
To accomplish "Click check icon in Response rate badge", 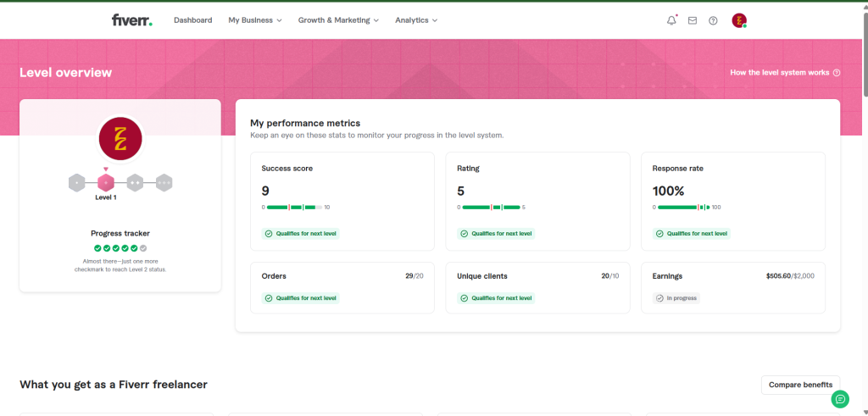I will (659, 234).
